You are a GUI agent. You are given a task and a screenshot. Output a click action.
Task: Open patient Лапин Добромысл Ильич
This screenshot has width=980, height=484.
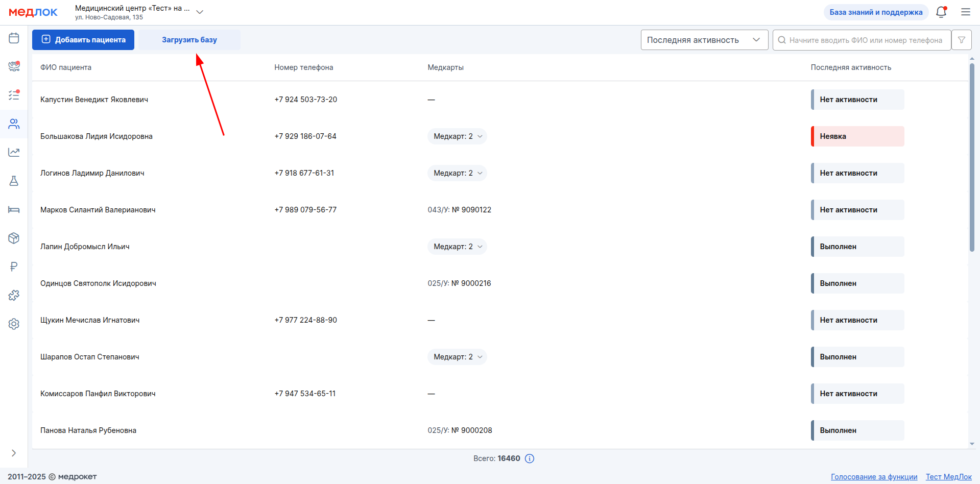(85, 247)
